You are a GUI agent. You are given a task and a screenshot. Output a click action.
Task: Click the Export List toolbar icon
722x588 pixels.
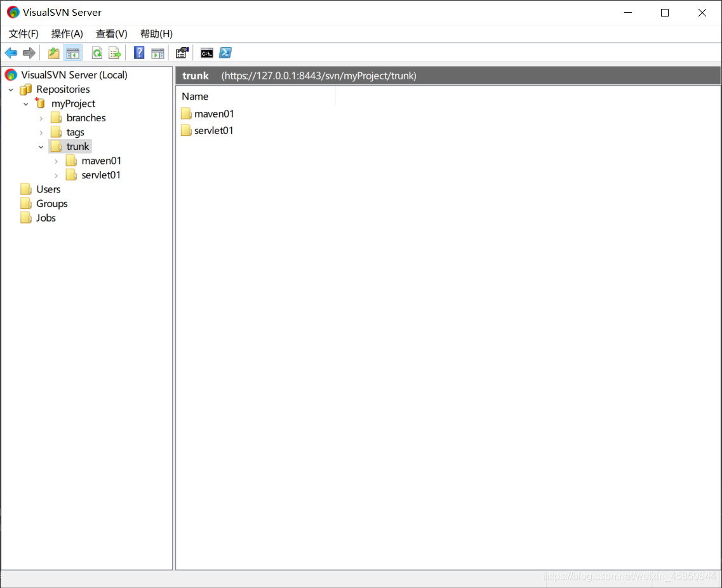115,53
